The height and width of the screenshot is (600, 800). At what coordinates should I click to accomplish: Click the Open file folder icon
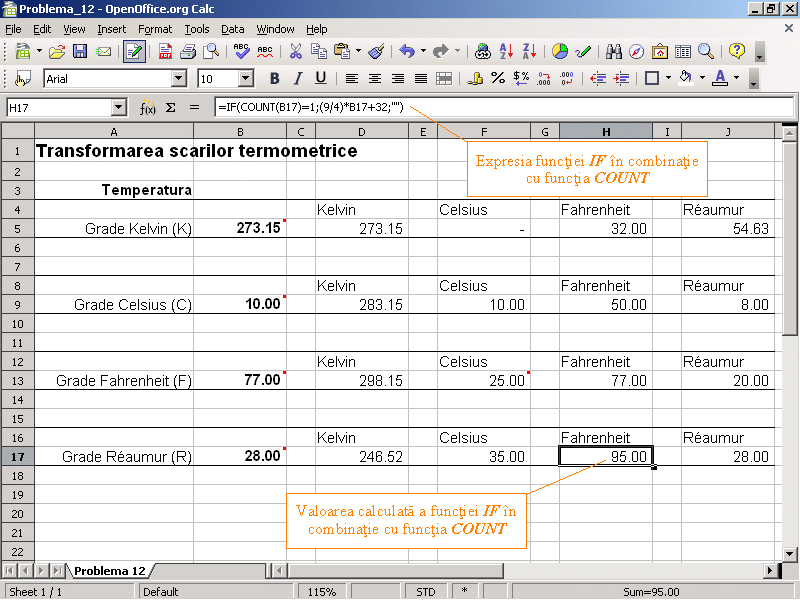tap(57, 52)
